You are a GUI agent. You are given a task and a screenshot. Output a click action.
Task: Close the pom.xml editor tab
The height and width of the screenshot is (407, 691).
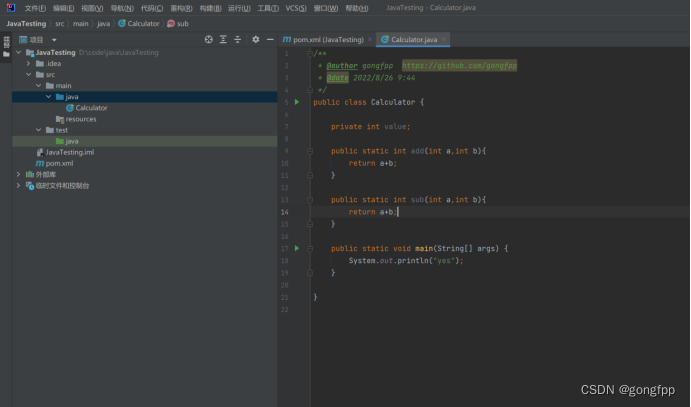coord(370,40)
